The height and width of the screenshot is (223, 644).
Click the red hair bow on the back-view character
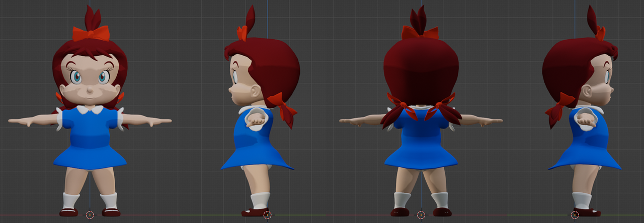(420, 33)
